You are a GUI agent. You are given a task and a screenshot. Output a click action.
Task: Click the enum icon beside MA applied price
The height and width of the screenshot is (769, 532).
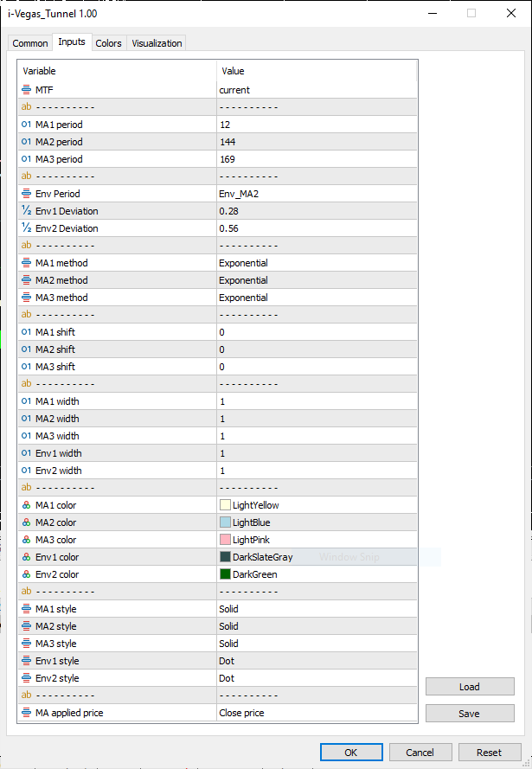[x=26, y=713]
